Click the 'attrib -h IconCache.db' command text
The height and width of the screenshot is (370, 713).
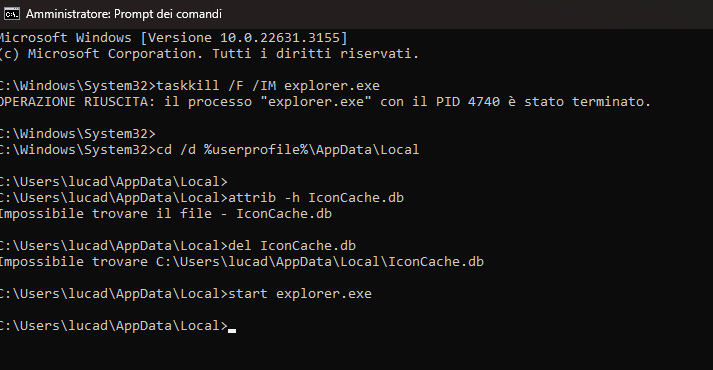316,198
